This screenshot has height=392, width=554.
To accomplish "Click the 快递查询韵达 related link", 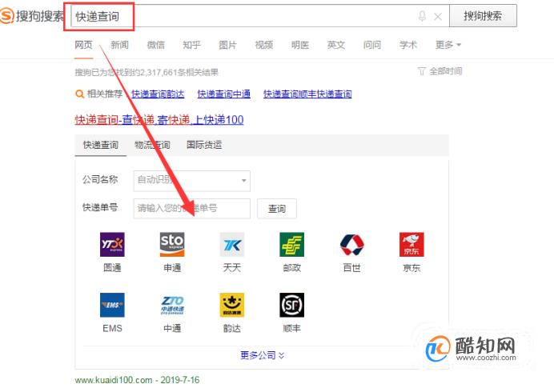I will click(x=158, y=94).
